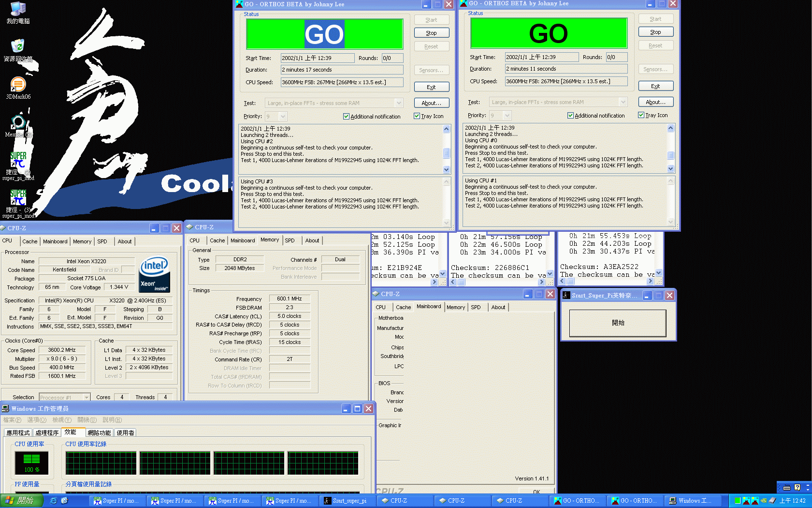The height and width of the screenshot is (508, 812).
Task: Open Priority dropdown in right ORTHOS window
Action: click(507, 116)
